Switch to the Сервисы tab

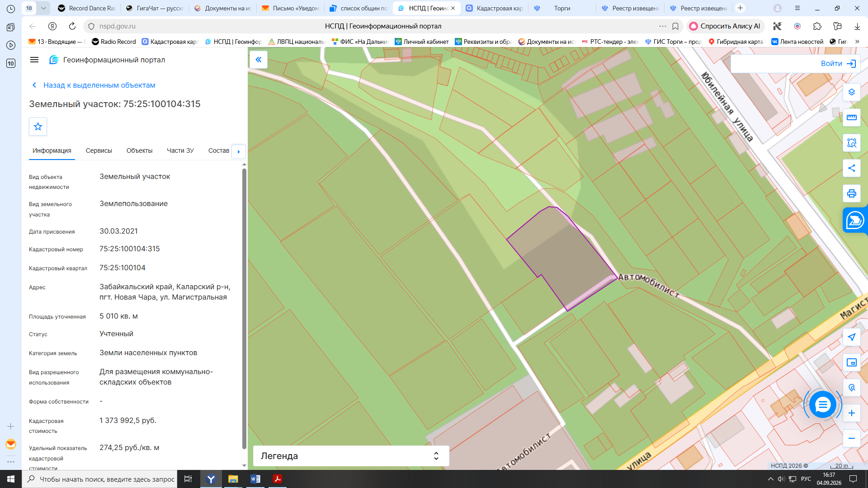99,150
